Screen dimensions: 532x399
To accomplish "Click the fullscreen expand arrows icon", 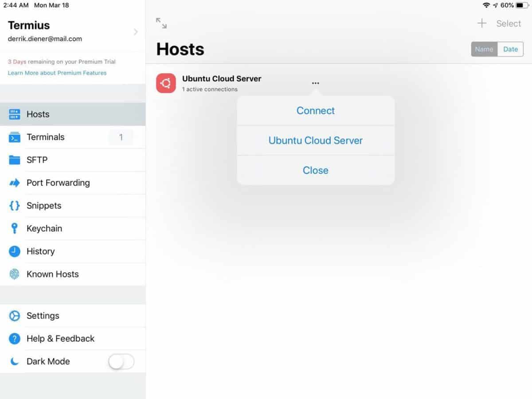I will point(161,23).
